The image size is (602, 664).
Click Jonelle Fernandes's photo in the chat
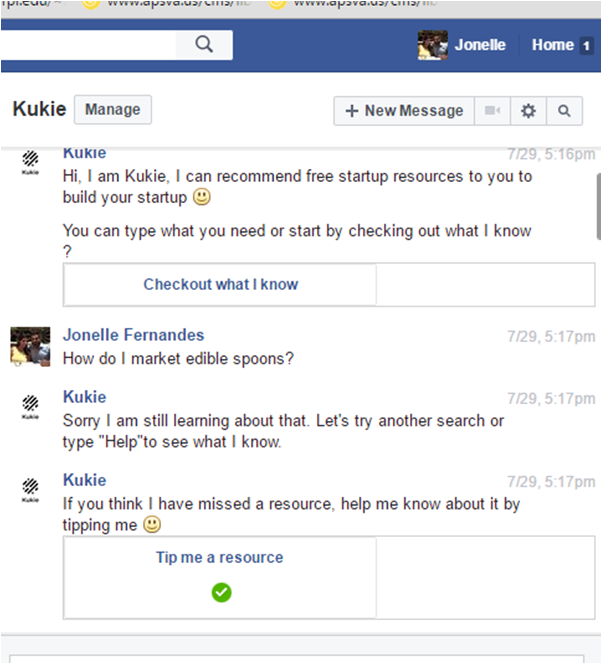[x=30, y=346]
